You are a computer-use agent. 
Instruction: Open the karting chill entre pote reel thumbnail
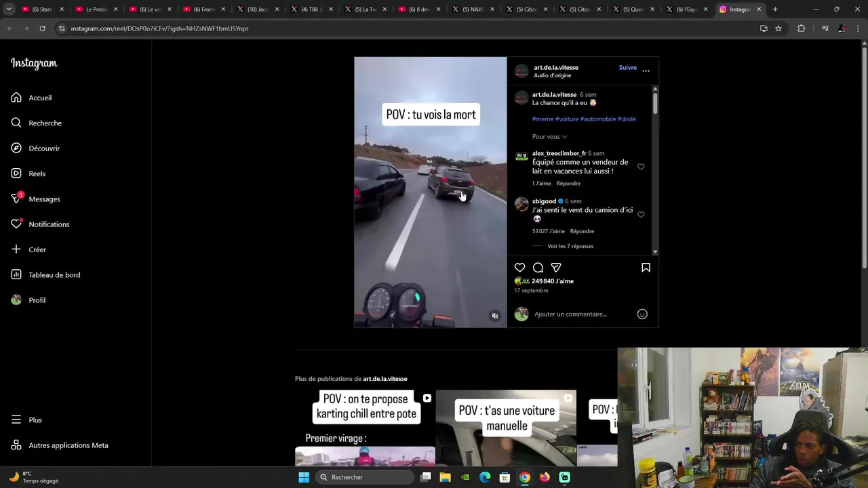(365, 428)
